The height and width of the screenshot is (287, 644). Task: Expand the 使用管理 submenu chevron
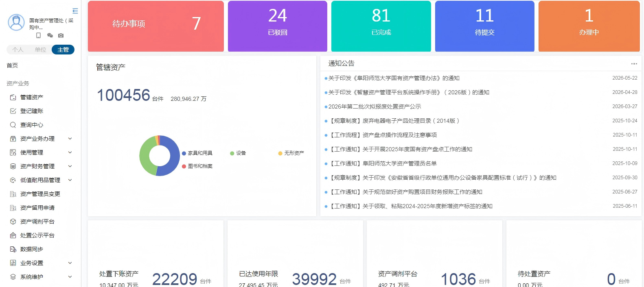coord(70,152)
